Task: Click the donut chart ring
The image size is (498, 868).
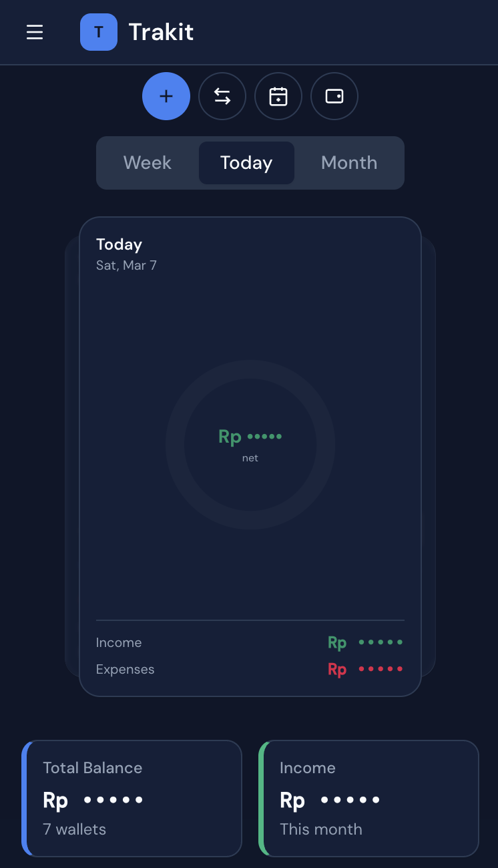Action: tap(250, 369)
